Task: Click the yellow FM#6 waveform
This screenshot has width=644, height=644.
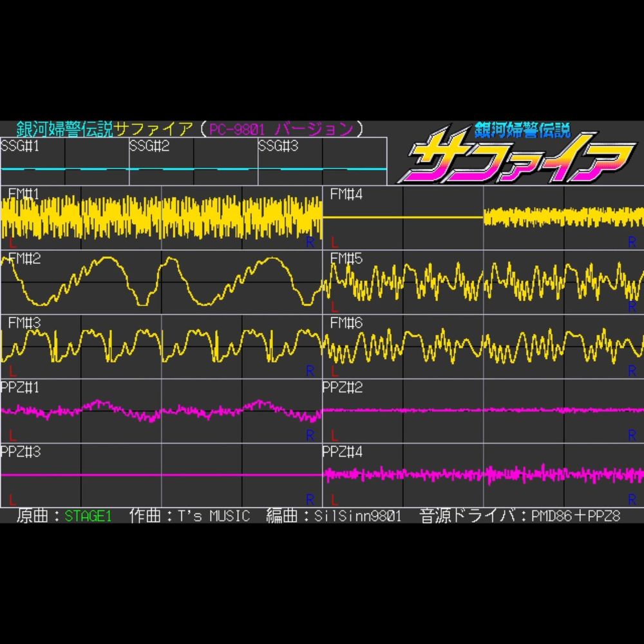Action: [484, 345]
